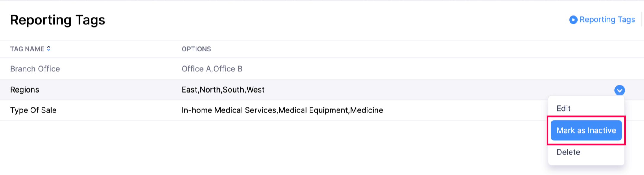Open the Regions row dropdown chevron
Viewport: 644px width, 175px height.
click(x=619, y=90)
